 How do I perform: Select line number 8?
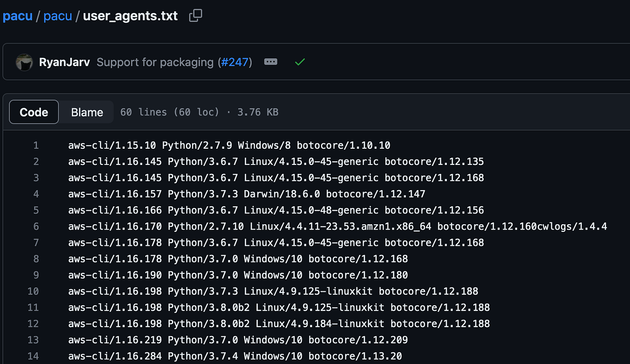pyautogui.click(x=36, y=259)
